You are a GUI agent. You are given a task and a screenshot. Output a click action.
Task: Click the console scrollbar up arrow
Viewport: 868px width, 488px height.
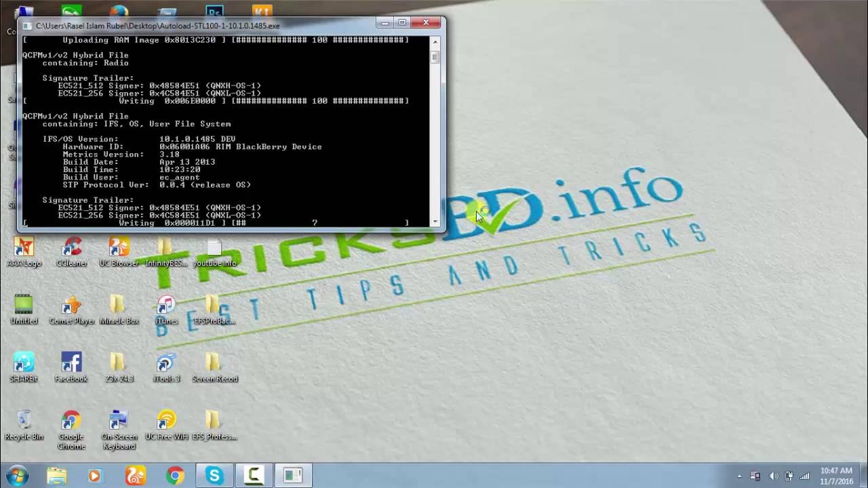(435, 41)
